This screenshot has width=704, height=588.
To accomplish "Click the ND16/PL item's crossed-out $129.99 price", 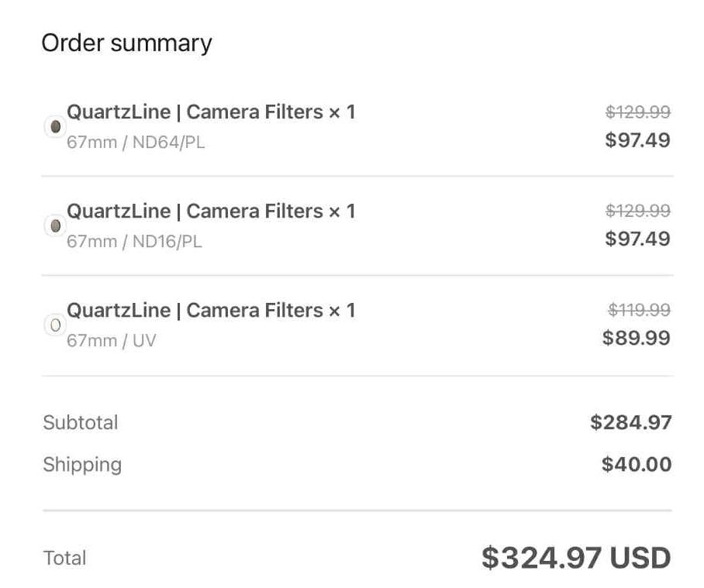I will click(637, 211).
